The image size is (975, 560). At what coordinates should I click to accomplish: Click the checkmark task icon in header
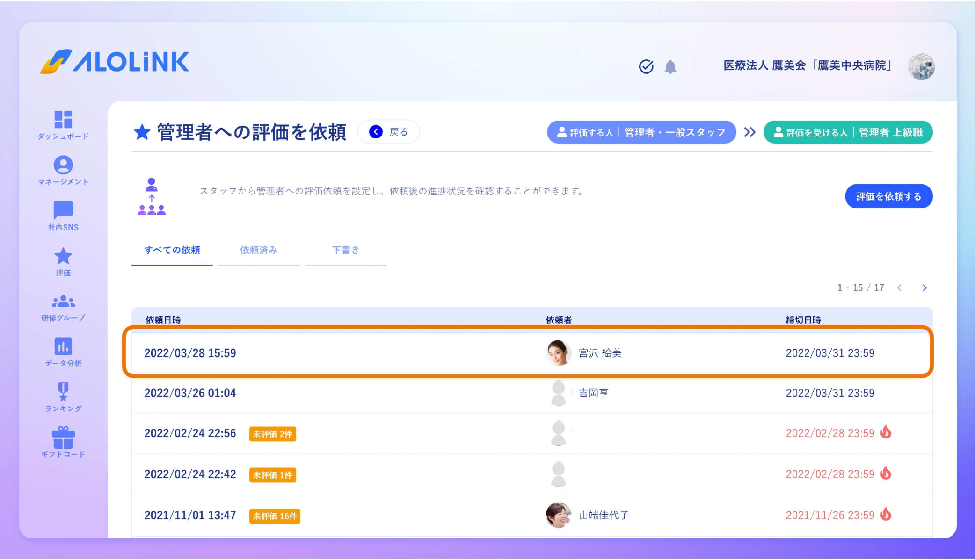[646, 66]
